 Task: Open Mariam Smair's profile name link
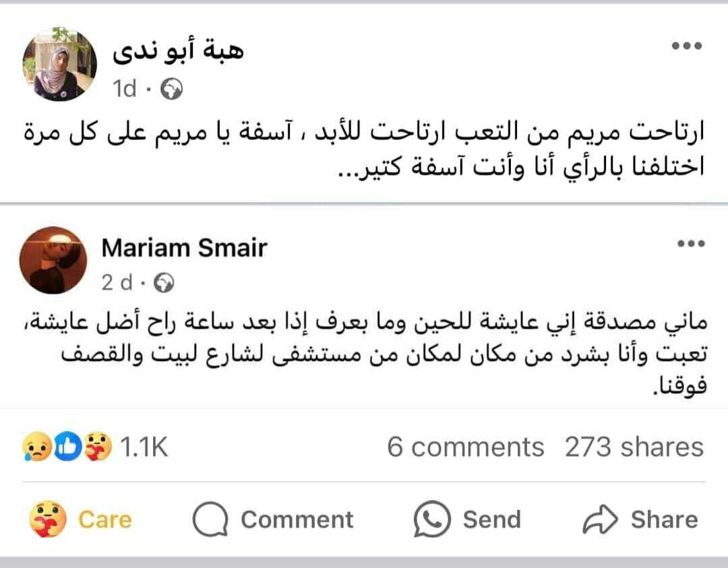184,248
